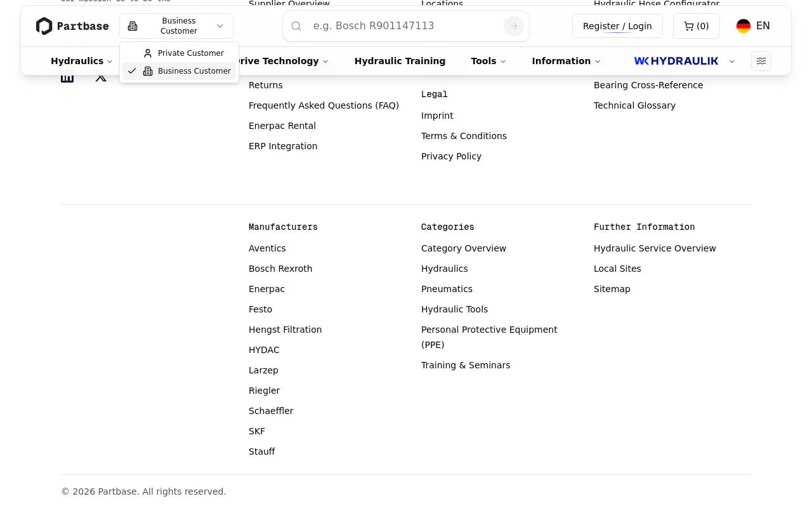Expand the chevron next to WK Hydraulik
812x508 pixels.
click(x=732, y=61)
